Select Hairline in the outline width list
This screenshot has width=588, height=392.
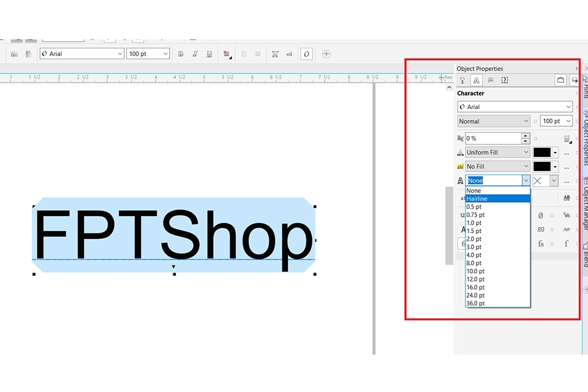point(497,198)
